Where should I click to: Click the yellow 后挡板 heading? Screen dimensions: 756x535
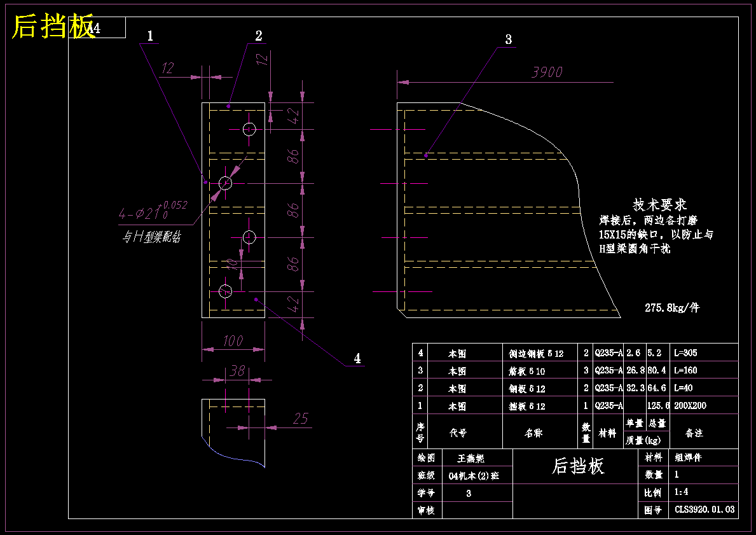[x=53, y=26]
